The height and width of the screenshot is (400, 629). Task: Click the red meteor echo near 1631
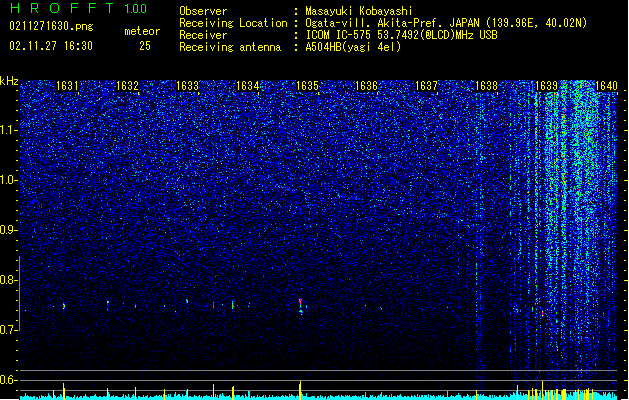tap(64, 306)
